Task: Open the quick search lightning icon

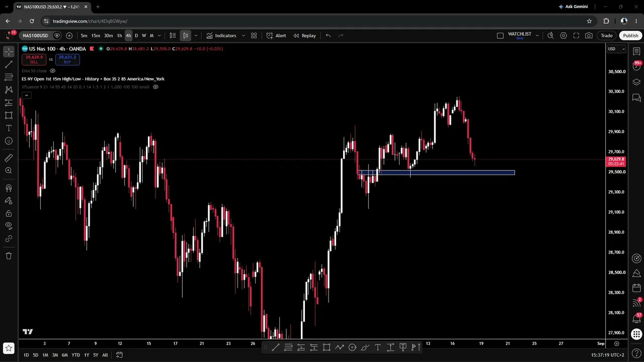Action: pyautogui.click(x=550, y=36)
